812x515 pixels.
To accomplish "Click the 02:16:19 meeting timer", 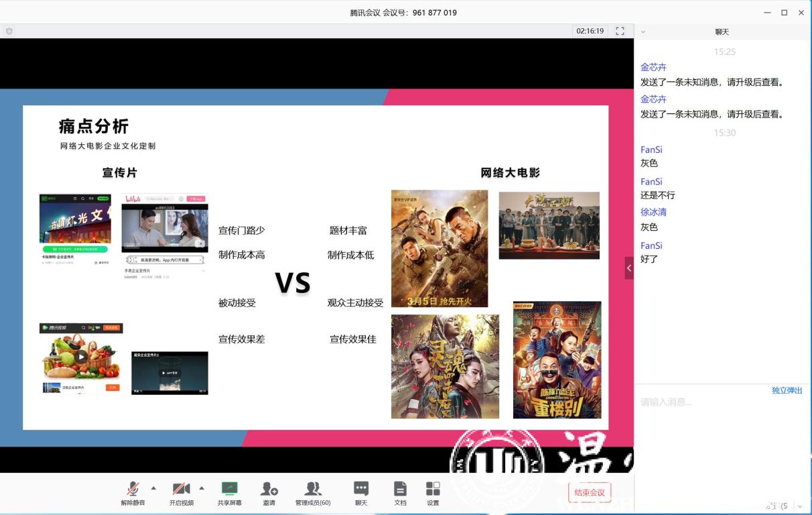I will coord(590,31).
